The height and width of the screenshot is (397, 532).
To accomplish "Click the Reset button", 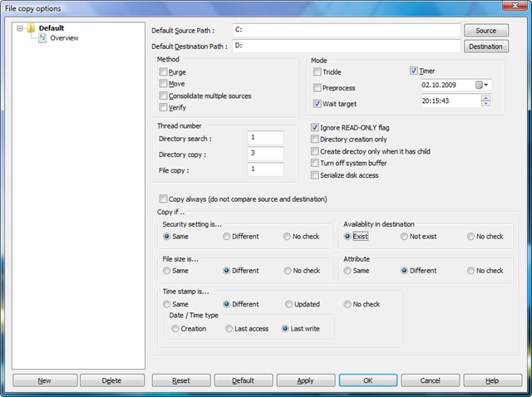I will [x=180, y=380].
